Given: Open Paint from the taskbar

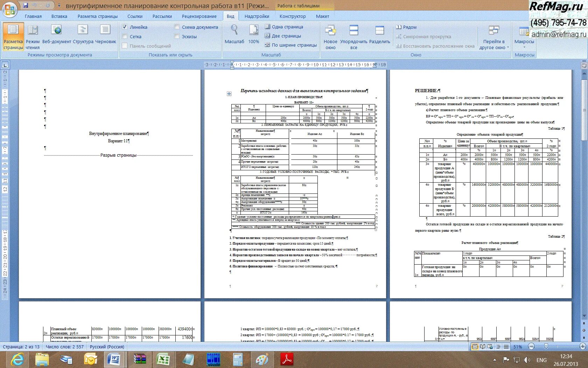Looking at the screenshot, I should click(262, 360).
